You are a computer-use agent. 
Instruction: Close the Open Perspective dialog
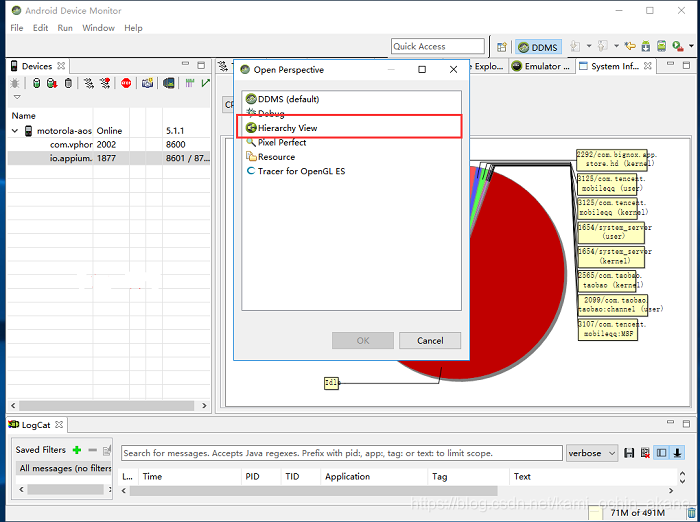pyautogui.click(x=453, y=70)
